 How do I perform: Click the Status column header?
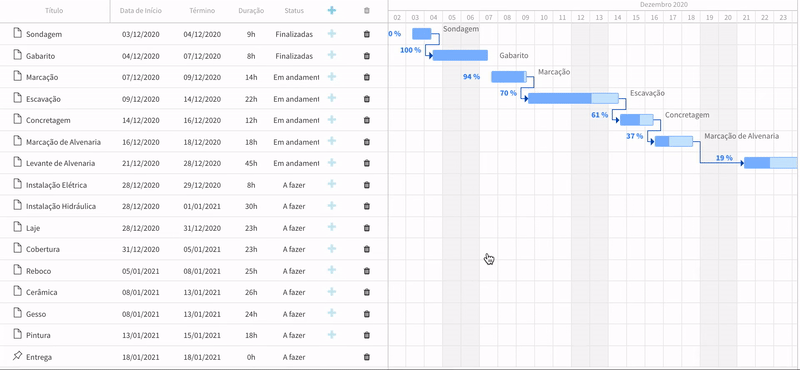(294, 11)
